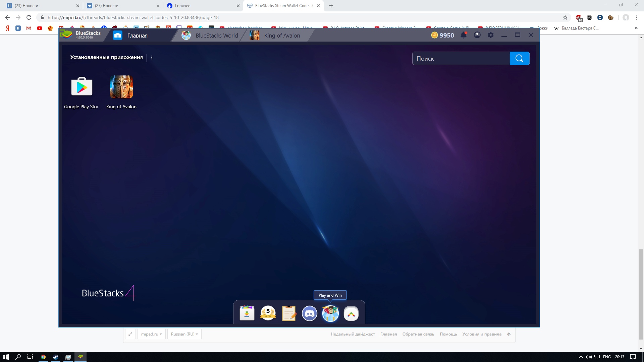Open the BlueStacks notifications bell
Image resolution: width=644 pixels, height=362 pixels.
(x=464, y=35)
